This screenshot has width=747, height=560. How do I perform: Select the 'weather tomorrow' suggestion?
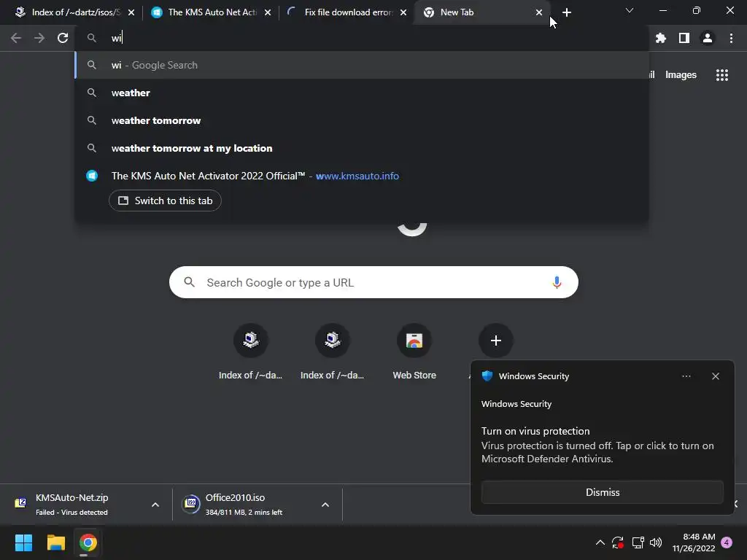(x=362, y=120)
